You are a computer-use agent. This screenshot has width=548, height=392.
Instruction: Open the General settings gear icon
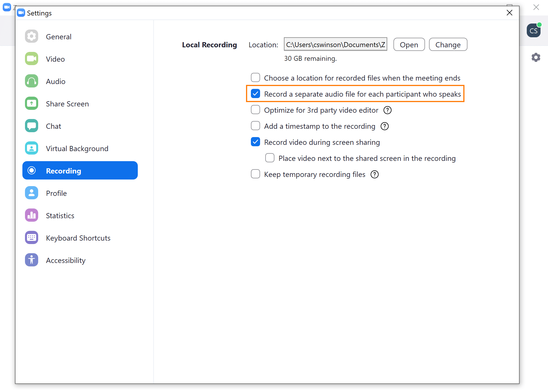click(32, 36)
